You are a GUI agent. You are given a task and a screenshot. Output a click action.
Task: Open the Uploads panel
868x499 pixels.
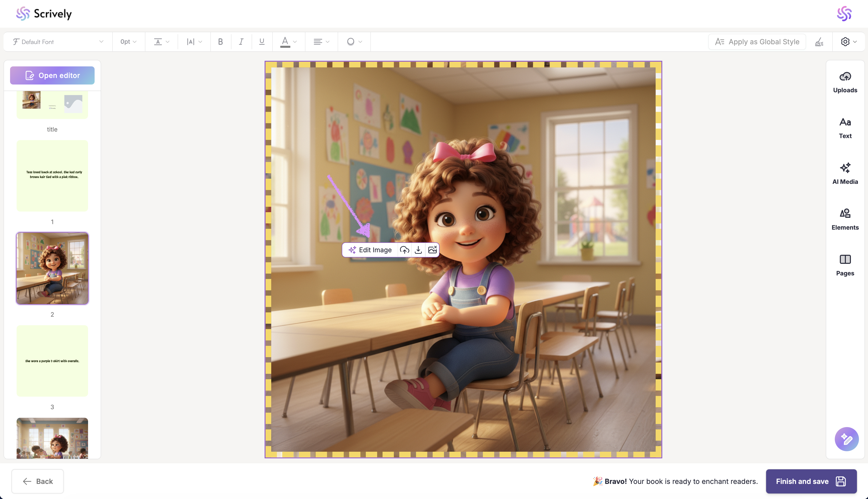click(845, 82)
